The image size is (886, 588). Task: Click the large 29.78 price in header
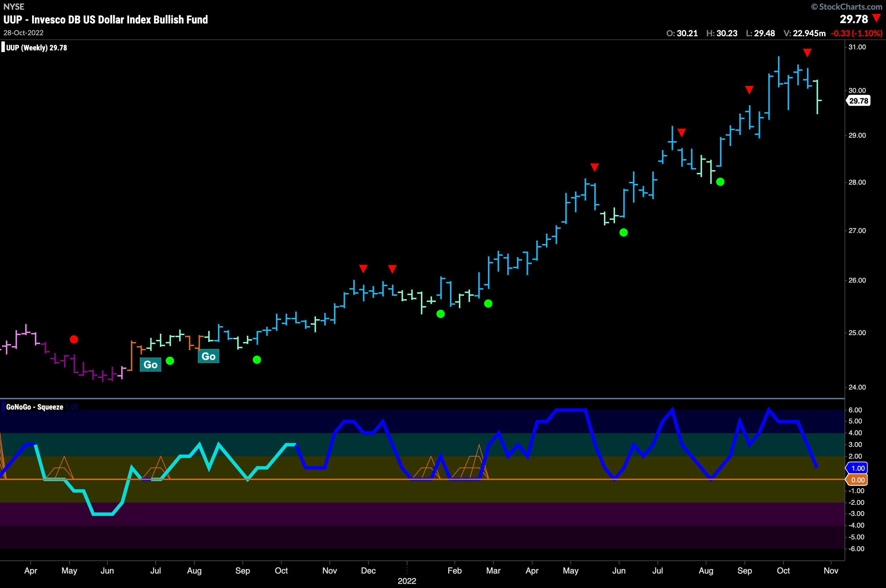854,19
